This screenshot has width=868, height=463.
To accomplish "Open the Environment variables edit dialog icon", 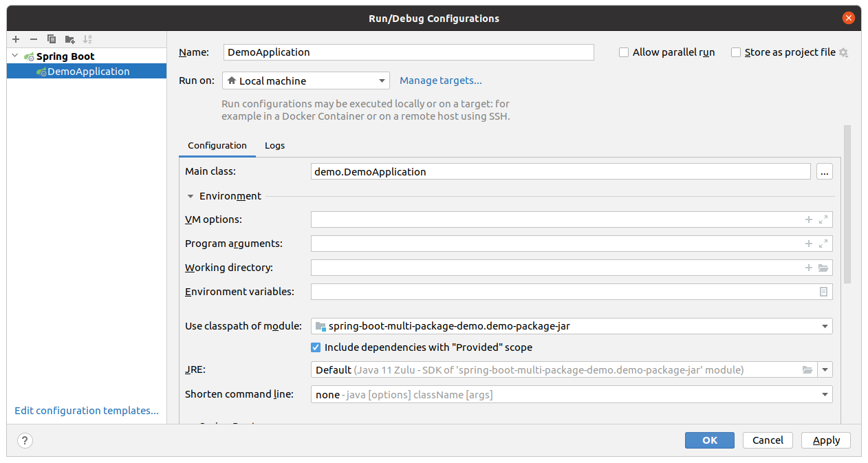I will [823, 292].
